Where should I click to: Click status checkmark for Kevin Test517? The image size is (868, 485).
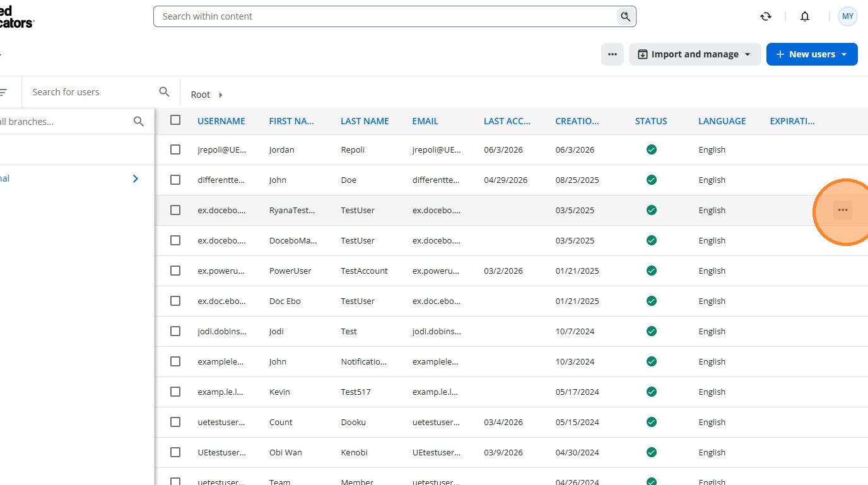(x=652, y=392)
